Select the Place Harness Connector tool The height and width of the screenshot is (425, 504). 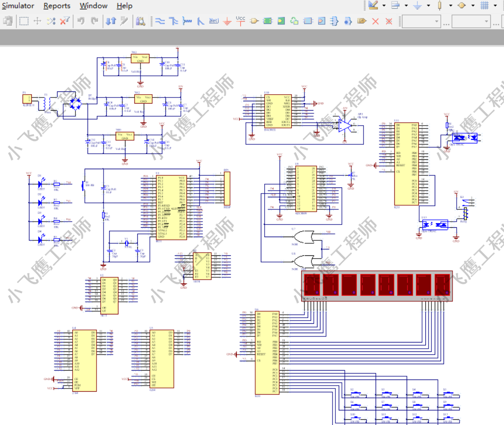(334, 21)
